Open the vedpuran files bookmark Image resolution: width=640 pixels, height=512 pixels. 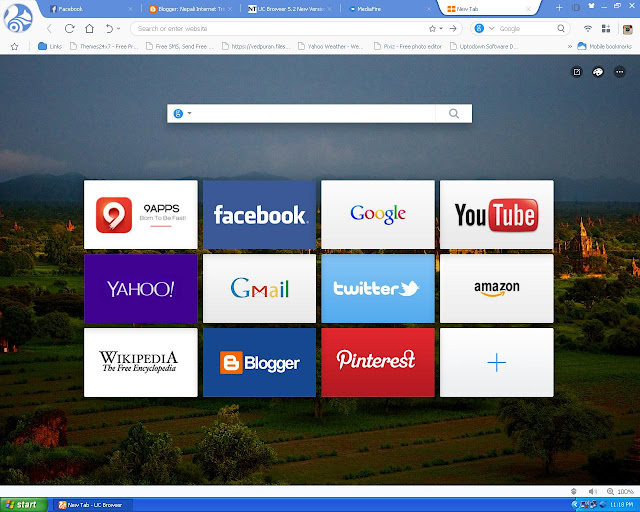[x=256, y=47]
